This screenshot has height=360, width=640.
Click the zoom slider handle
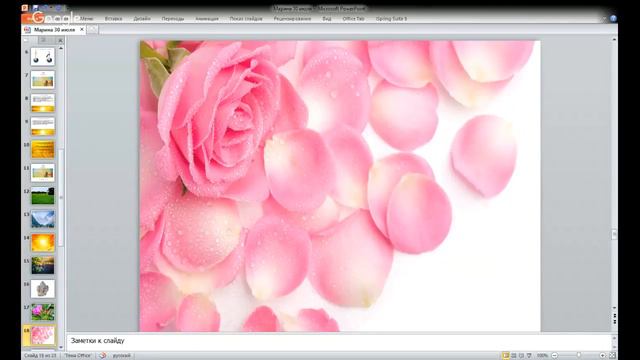[578, 356]
